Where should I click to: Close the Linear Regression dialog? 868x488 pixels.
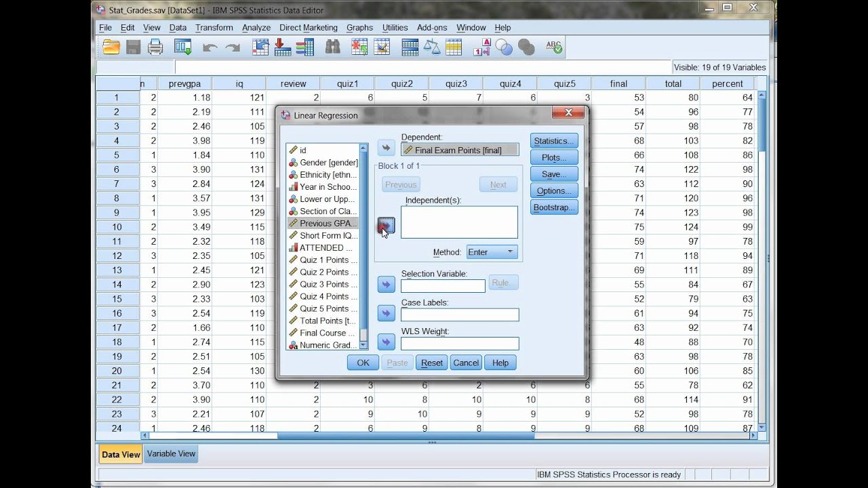point(568,113)
